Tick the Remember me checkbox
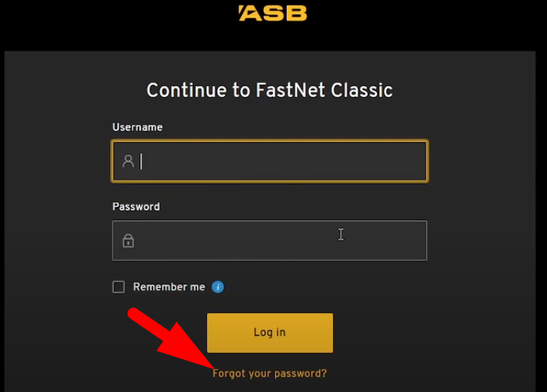This screenshot has height=392, width=547. (x=119, y=287)
